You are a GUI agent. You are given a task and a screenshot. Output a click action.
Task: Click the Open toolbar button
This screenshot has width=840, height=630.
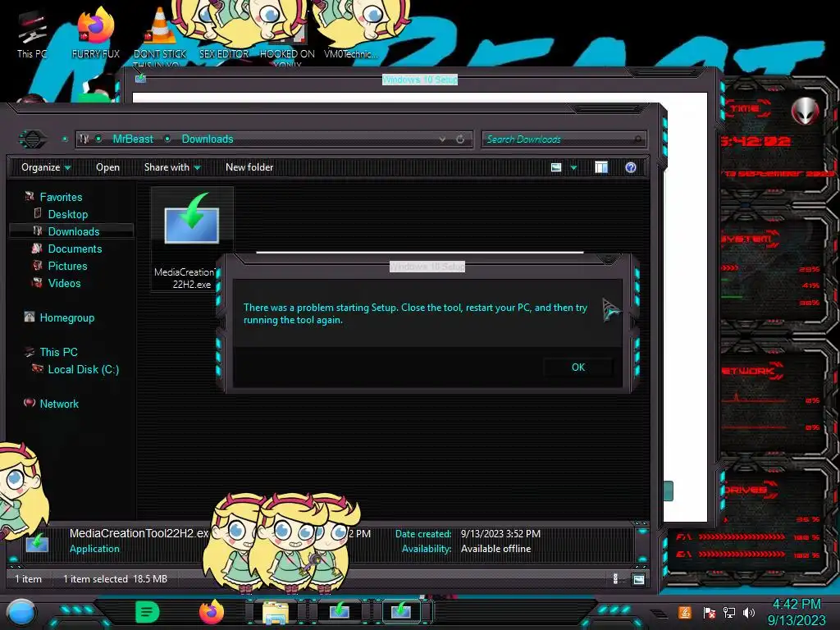pyautogui.click(x=107, y=167)
